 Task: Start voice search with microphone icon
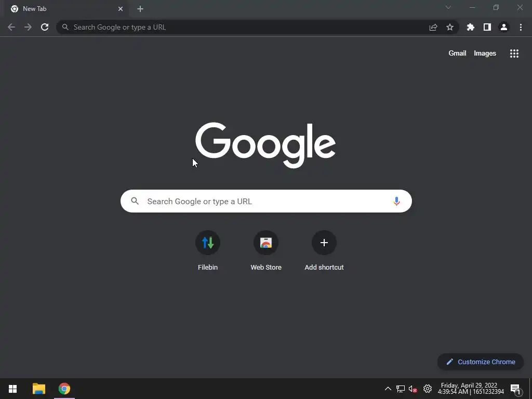click(x=396, y=201)
